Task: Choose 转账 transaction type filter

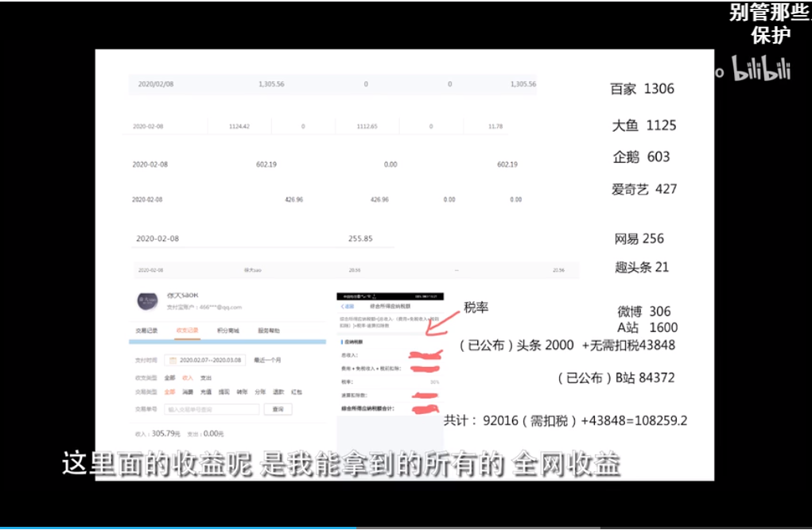Action: [242, 392]
